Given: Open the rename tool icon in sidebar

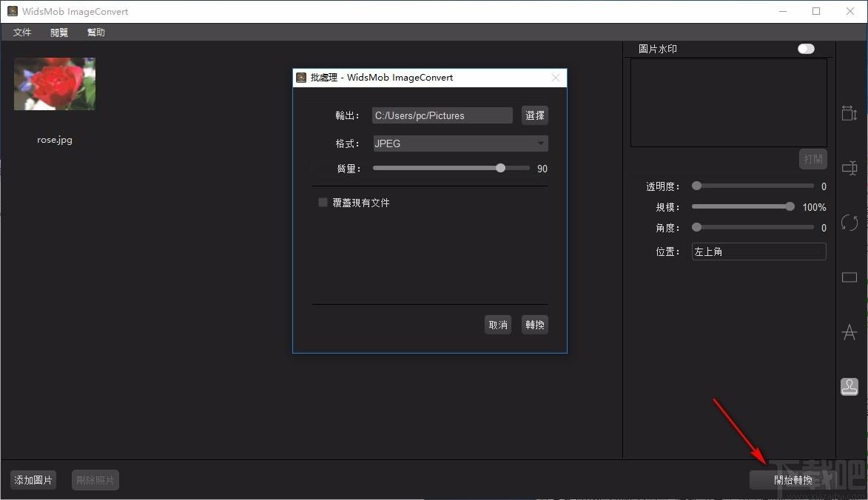Looking at the screenshot, I should tap(850, 168).
